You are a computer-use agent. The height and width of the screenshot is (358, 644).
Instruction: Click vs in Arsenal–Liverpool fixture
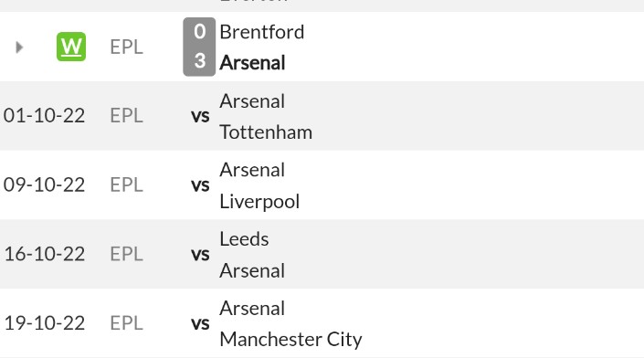coord(200,185)
